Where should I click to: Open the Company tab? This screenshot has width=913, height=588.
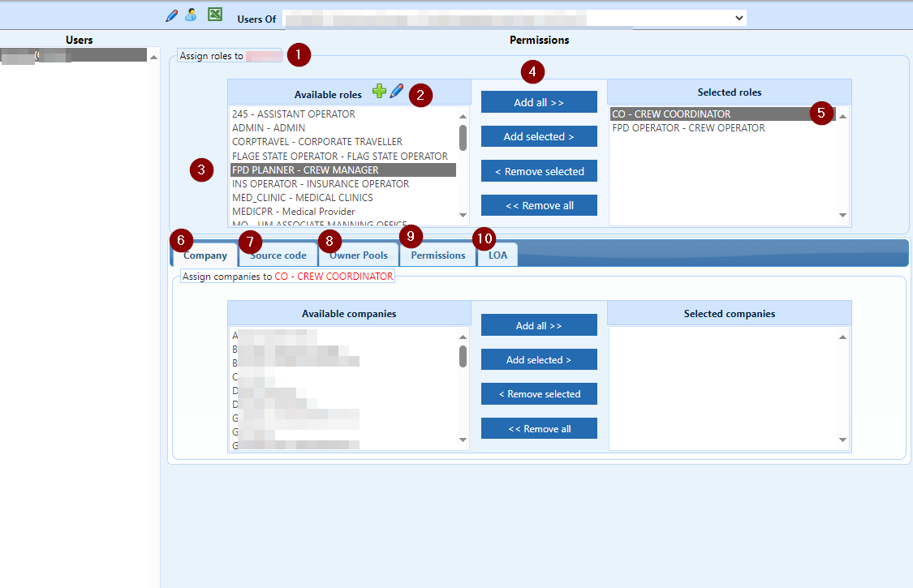(x=205, y=255)
